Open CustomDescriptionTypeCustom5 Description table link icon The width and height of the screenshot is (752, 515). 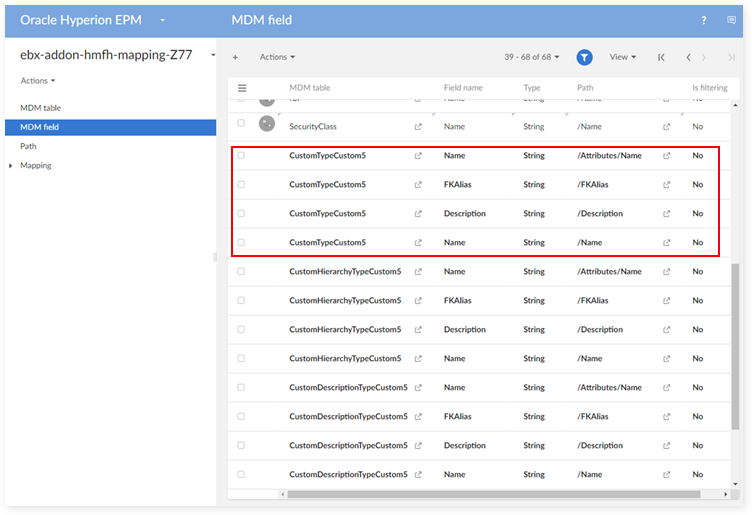(418, 446)
